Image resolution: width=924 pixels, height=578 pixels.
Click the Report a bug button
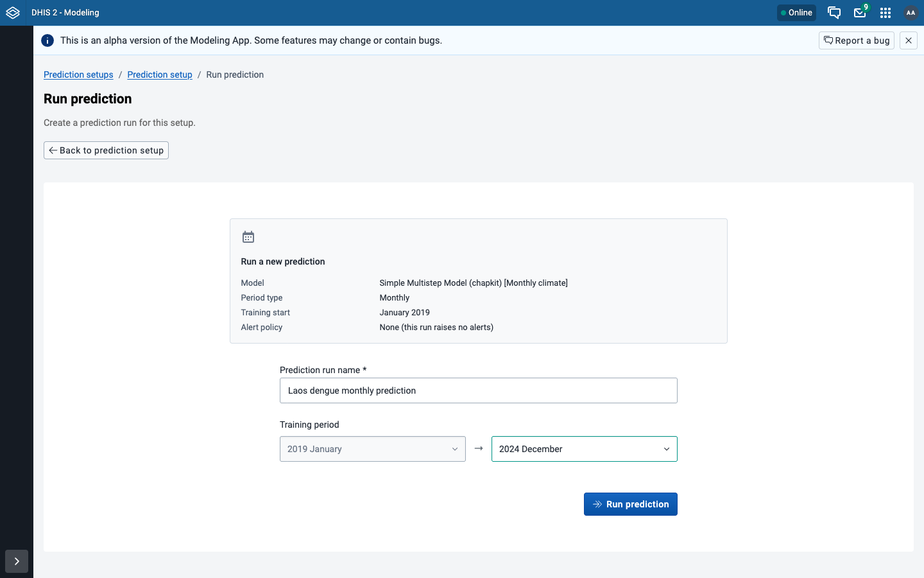(857, 40)
